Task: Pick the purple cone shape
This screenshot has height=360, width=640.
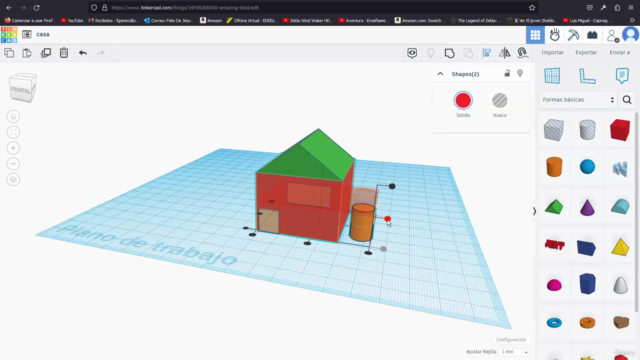Action: [587, 207]
